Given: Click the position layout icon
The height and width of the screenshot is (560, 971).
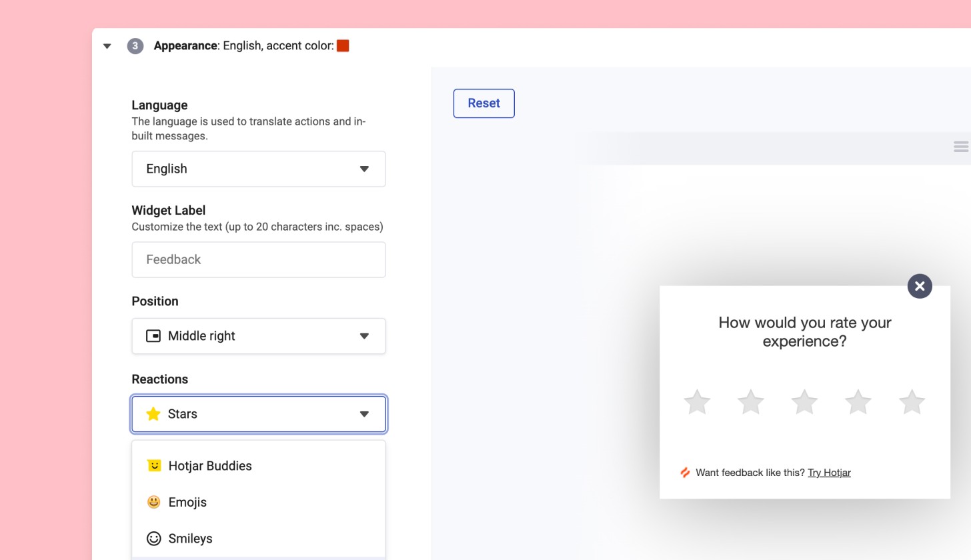Looking at the screenshot, I should (153, 336).
